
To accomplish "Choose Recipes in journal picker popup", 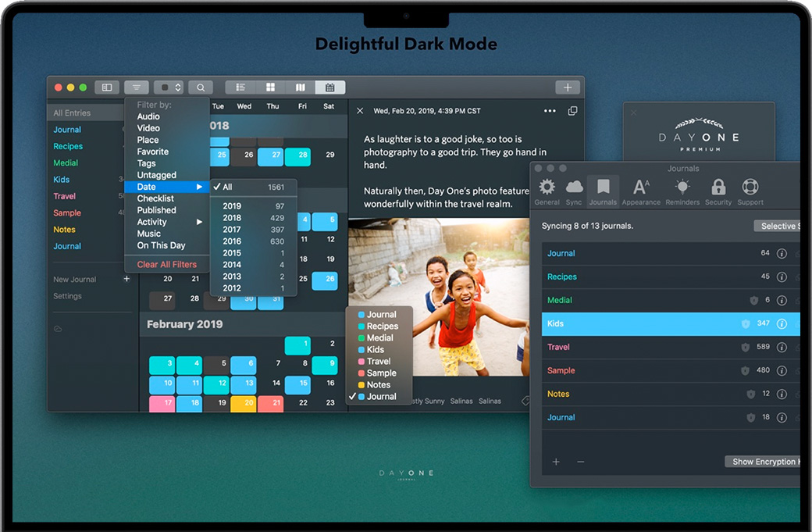I will tap(379, 327).
